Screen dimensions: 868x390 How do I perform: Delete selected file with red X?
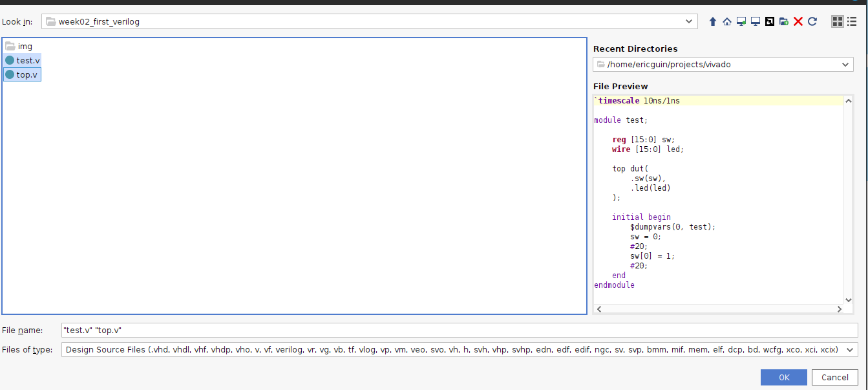798,21
